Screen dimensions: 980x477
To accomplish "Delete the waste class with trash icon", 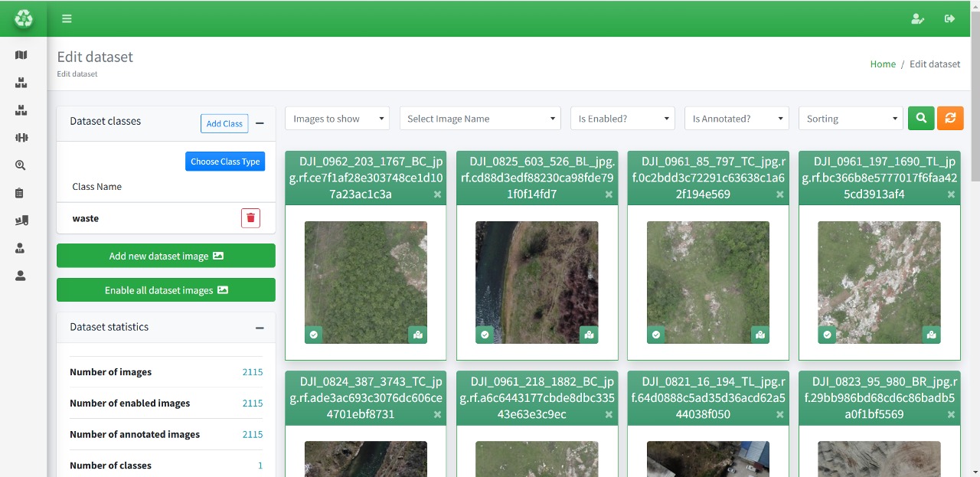I will click(x=250, y=218).
